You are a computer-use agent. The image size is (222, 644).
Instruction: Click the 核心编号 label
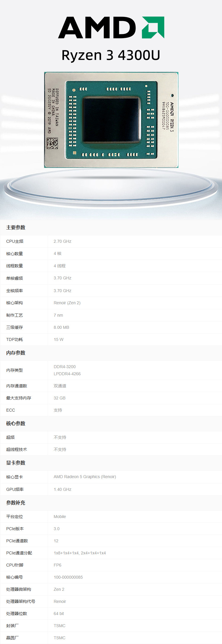[15, 577]
